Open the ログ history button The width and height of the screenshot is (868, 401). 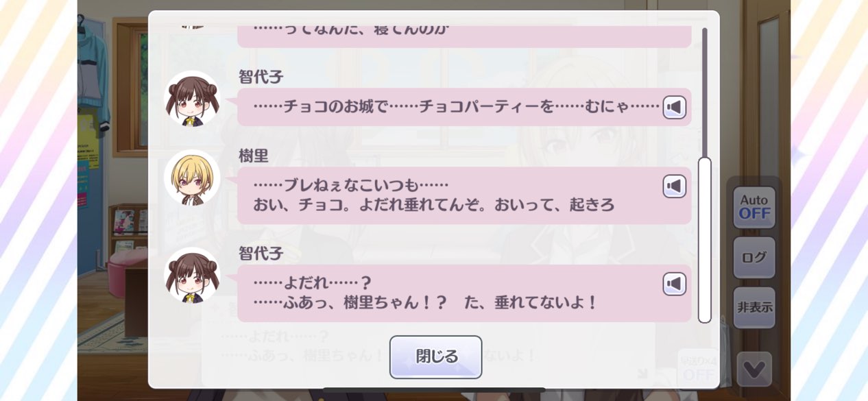(x=754, y=258)
